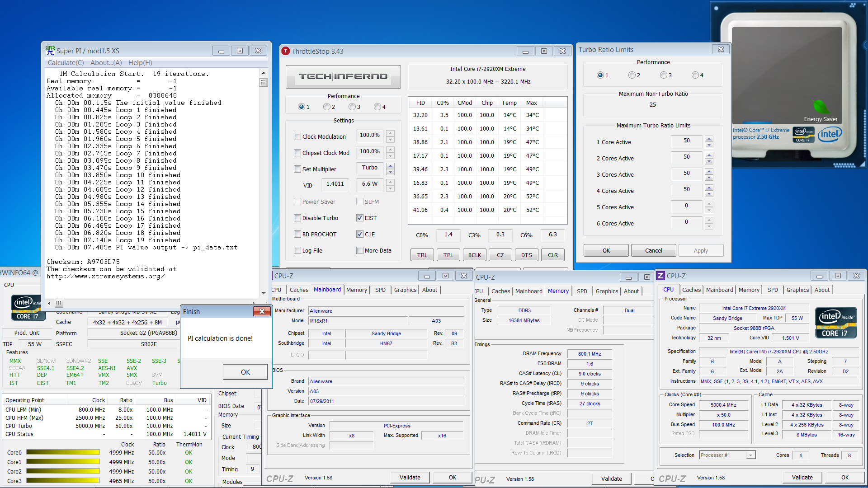868x488 pixels.
Task: Close the Turbo Ratio Limits window
Action: pos(721,50)
